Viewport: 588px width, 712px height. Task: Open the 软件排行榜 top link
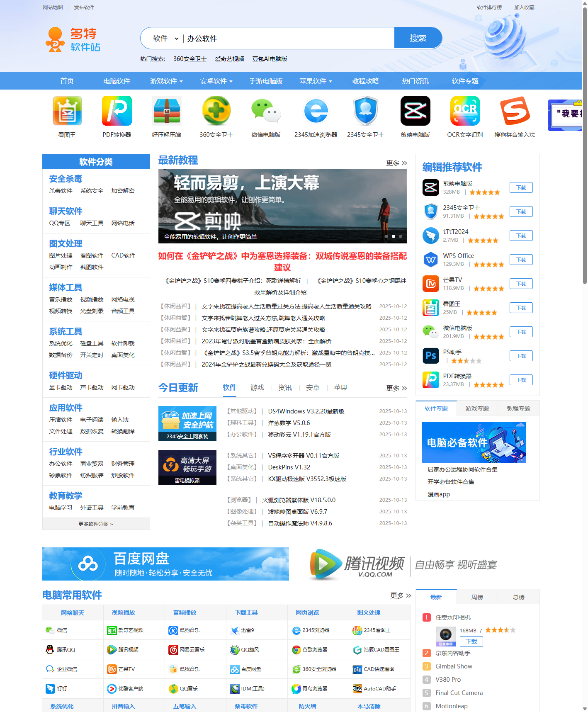(489, 7)
